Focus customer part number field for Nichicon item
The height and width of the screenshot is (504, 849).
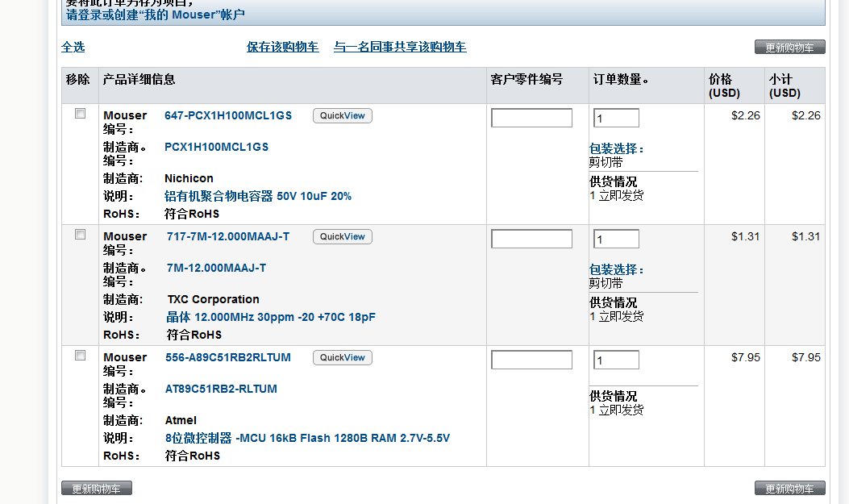531,118
